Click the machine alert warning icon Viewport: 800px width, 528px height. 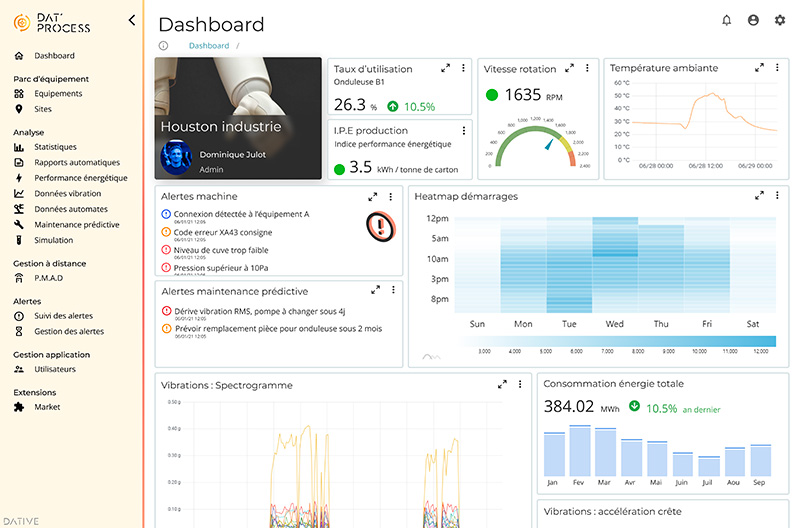point(381,226)
